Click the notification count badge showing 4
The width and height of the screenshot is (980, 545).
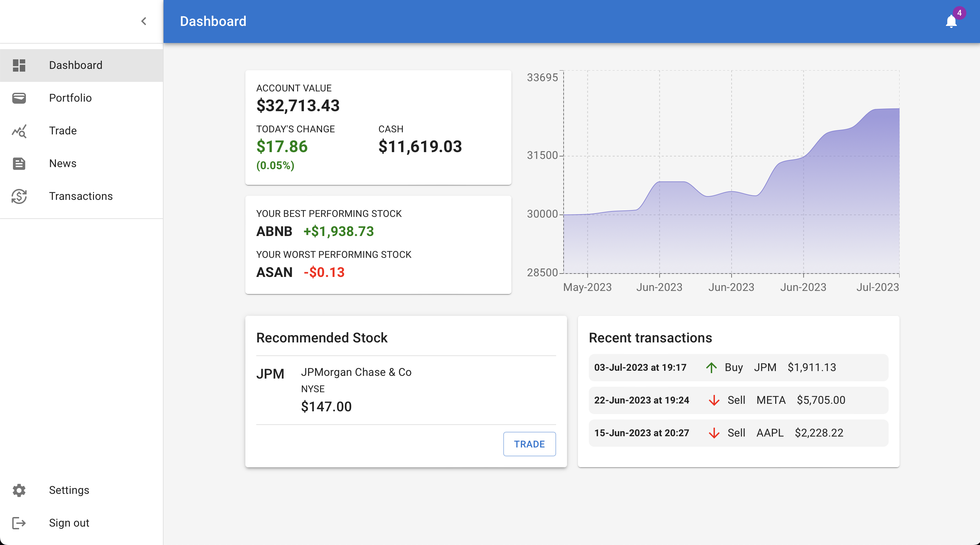[x=960, y=13]
